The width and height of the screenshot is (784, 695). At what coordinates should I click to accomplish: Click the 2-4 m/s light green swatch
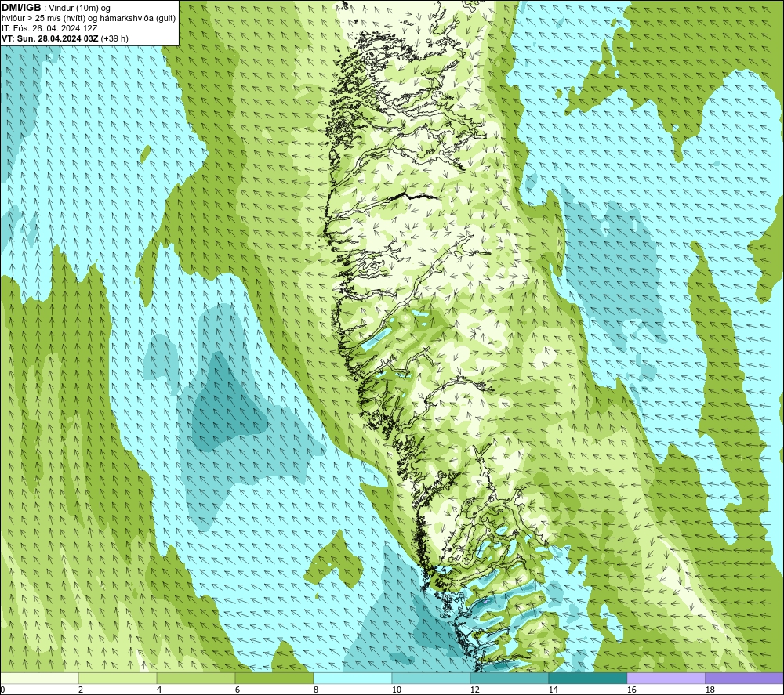118,679
